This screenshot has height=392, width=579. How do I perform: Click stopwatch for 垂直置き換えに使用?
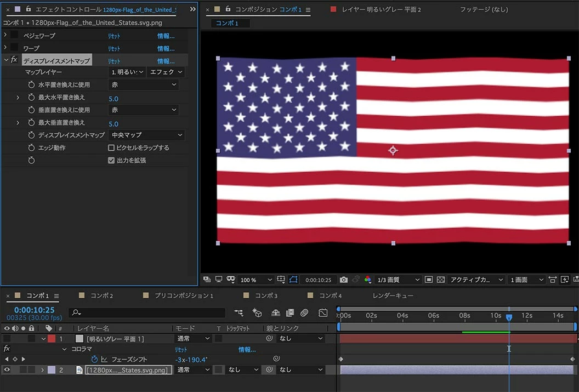coord(31,110)
